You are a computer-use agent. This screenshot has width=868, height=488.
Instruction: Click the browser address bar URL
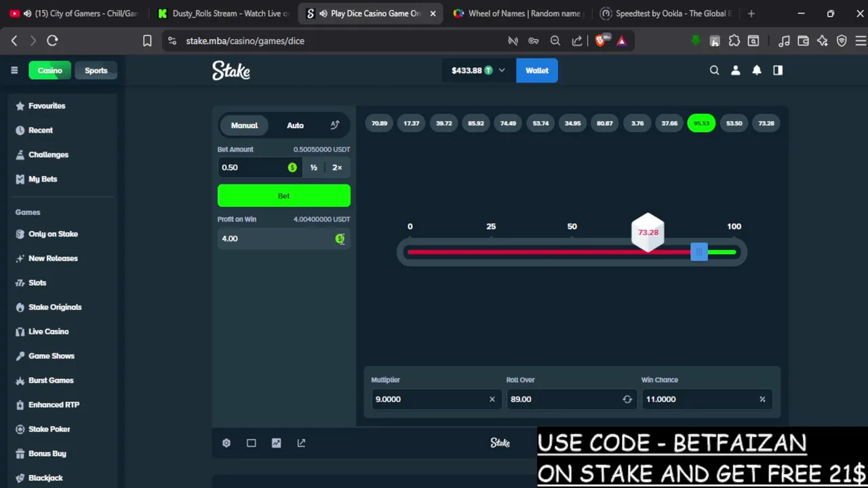[245, 41]
